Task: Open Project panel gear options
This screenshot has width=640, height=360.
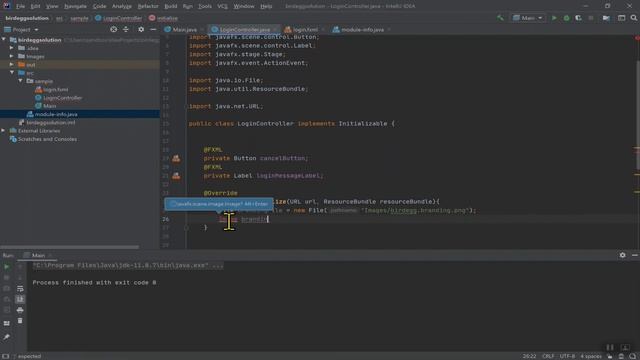Action: [141, 29]
